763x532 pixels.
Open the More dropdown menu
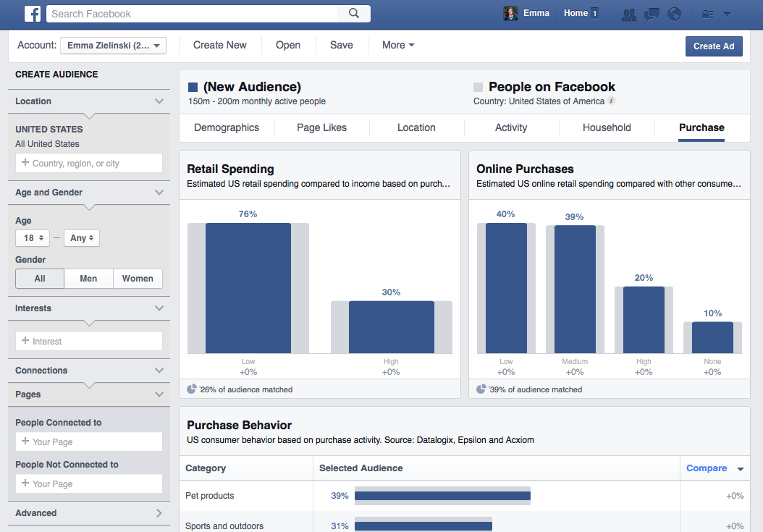[x=398, y=45]
